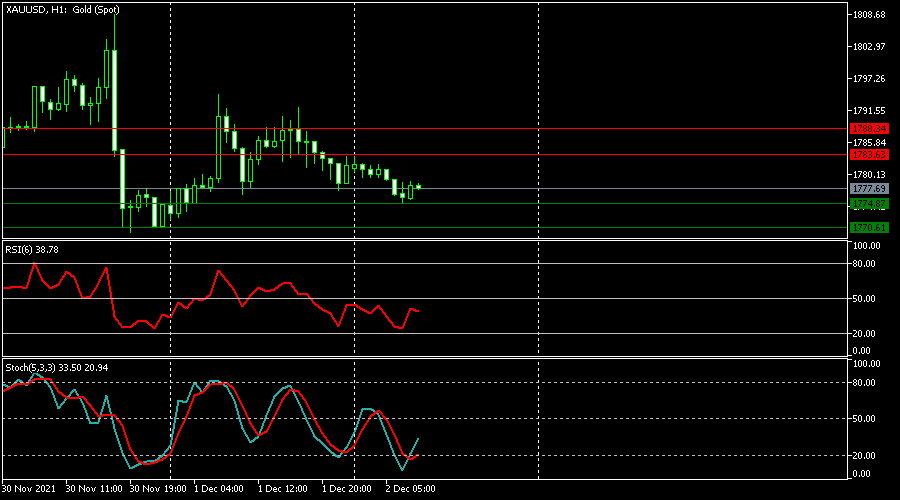The width and height of the screenshot is (900, 500).
Task: Click the 30 Nov 11:00 time axis label
Action: (94, 489)
